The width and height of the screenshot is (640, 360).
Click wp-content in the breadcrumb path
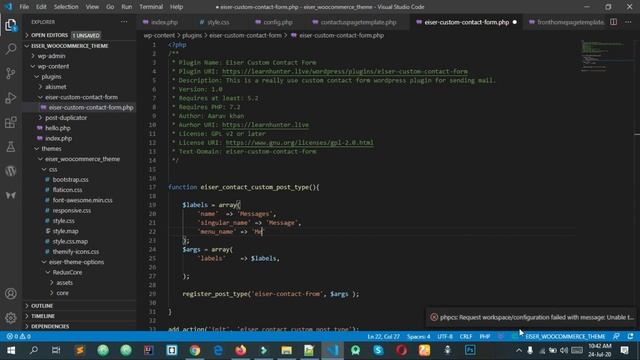(x=159, y=35)
